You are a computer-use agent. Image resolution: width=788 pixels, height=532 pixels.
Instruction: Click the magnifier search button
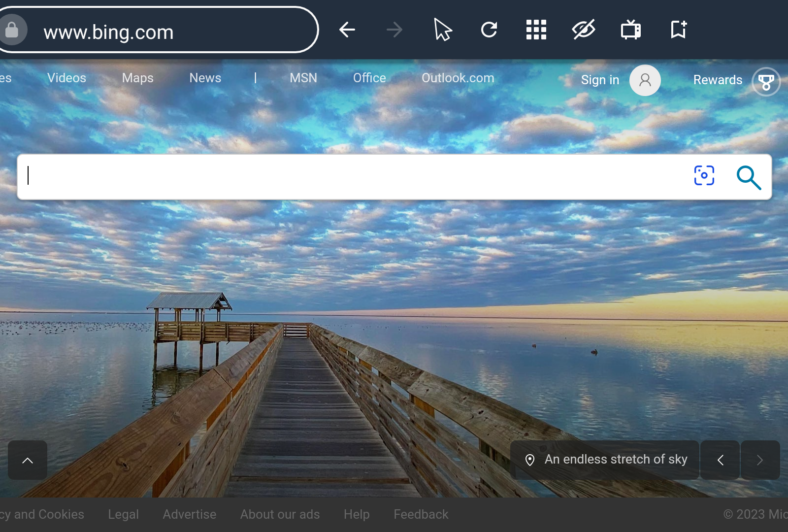coord(748,177)
